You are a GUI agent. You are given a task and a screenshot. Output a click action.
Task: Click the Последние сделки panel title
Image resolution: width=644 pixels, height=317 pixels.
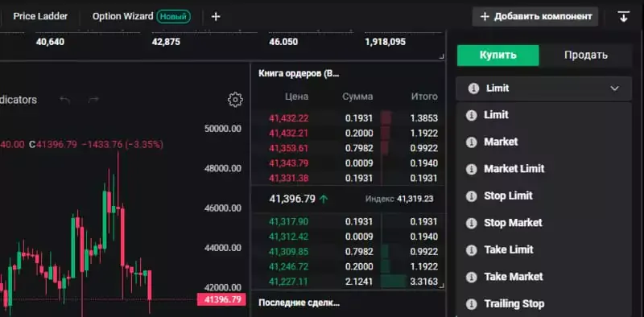299,303
